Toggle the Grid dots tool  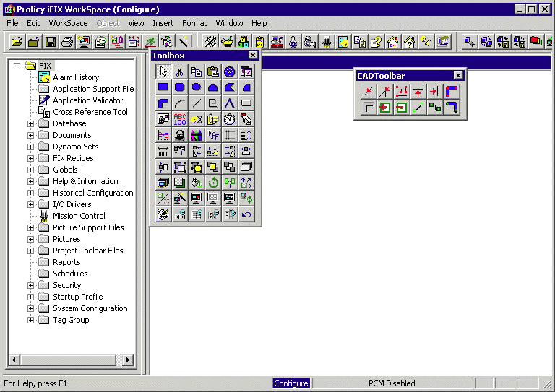pos(230,135)
